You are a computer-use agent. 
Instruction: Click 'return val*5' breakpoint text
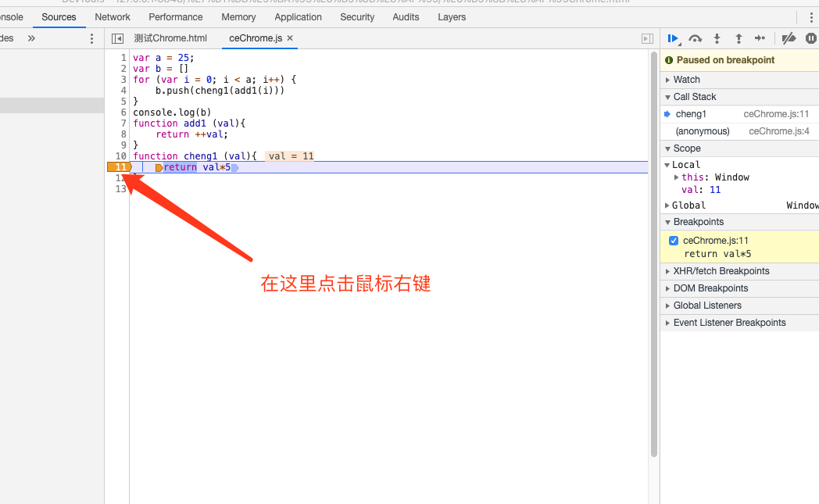(717, 255)
